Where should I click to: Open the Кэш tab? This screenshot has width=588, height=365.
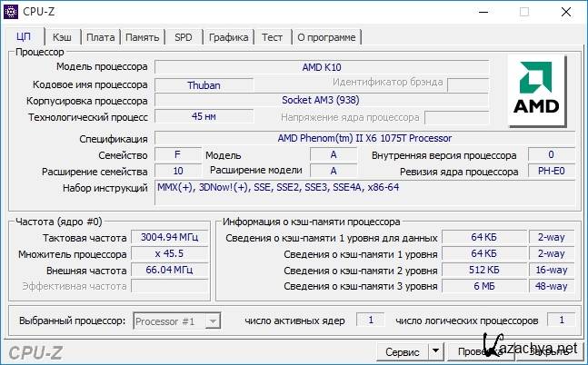[x=62, y=36]
